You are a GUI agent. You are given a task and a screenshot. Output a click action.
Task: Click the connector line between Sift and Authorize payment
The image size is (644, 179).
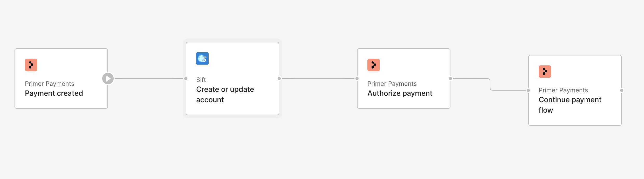(318, 79)
